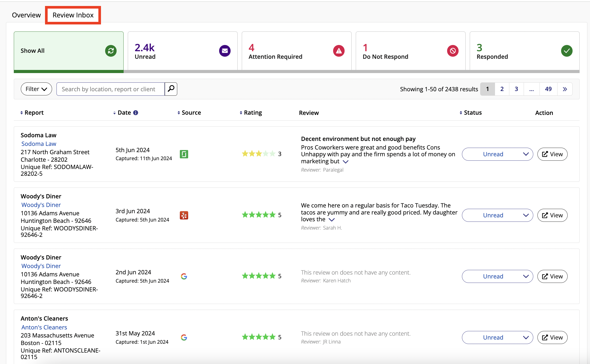590x364 pixels.
Task: Click the blue info icon beside Date
Action: (x=136, y=113)
